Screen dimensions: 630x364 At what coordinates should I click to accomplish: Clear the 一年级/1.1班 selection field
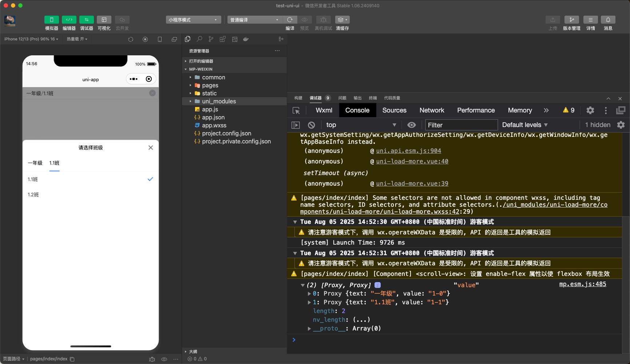(152, 93)
